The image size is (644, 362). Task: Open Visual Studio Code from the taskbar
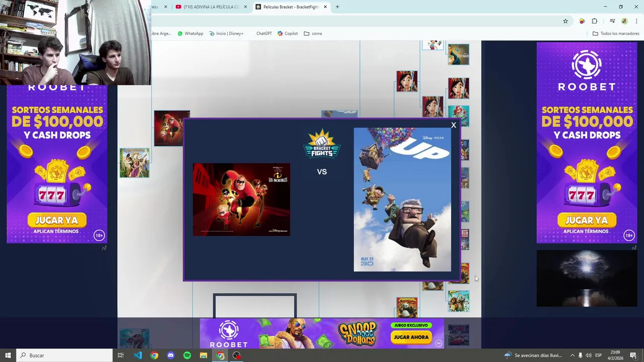tap(138, 355)
